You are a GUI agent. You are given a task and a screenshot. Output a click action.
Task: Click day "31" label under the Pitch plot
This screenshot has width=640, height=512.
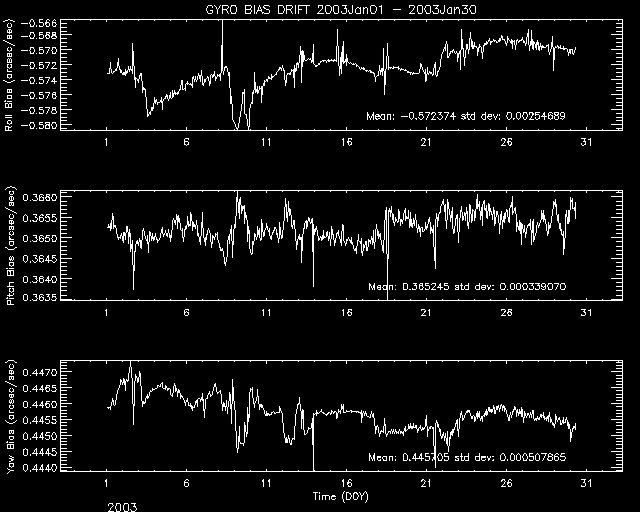[x=586, y=313]
